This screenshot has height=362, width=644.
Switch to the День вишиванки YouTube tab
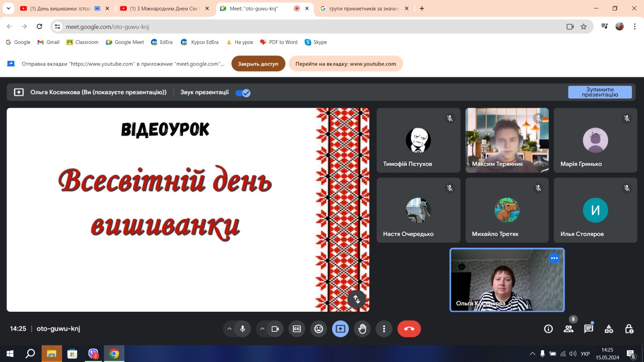(60, 8)
